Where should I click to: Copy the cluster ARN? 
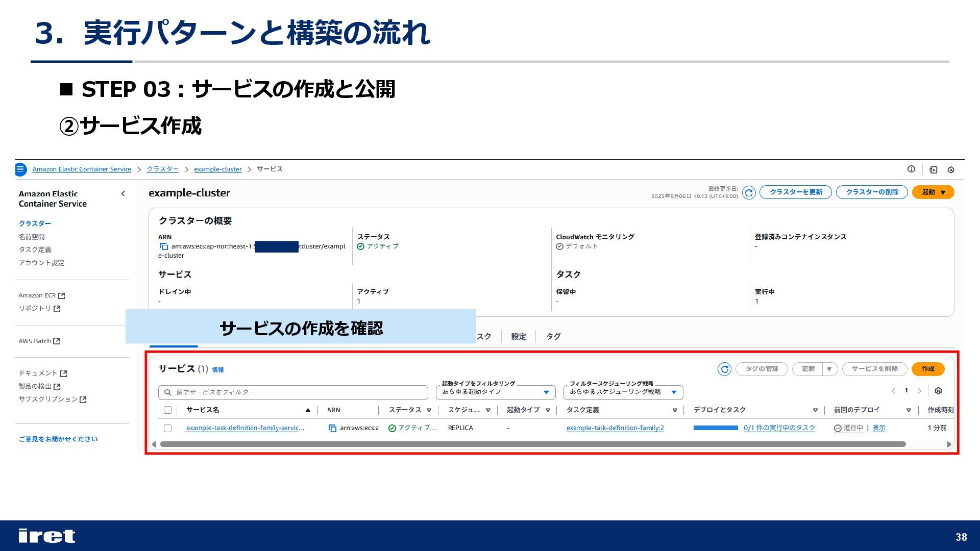[x=164, y=246]
